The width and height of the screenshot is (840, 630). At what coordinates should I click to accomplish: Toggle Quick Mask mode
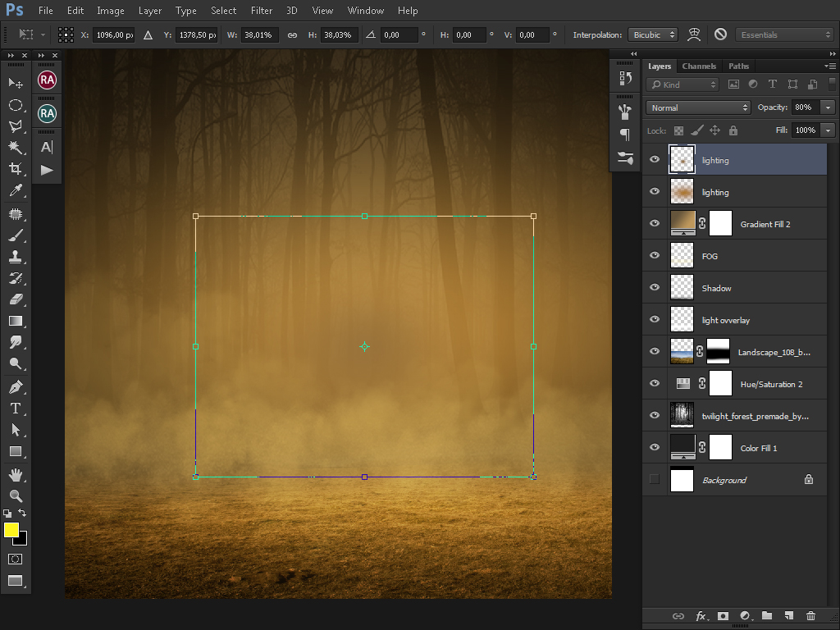click(16, 559)
